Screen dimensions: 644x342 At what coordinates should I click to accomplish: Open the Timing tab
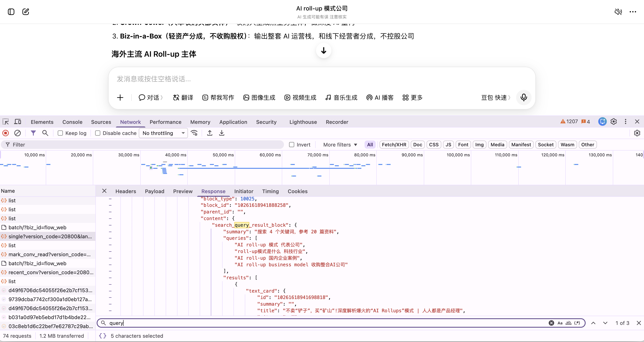(270, 191)
